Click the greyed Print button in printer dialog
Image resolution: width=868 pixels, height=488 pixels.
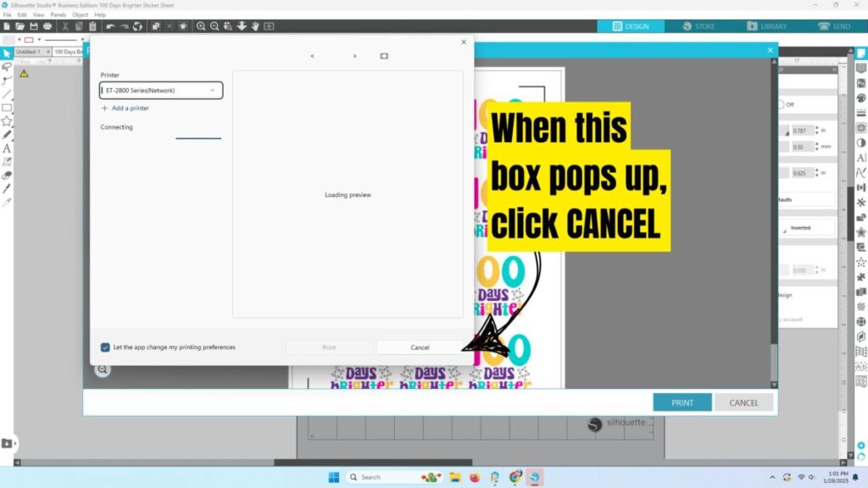tap(329, 347)
